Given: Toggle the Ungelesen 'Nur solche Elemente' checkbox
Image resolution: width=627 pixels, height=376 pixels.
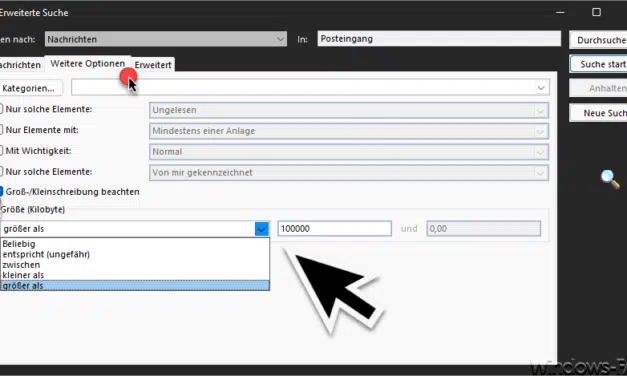Looking at the screenshot, I should (1, 109).
